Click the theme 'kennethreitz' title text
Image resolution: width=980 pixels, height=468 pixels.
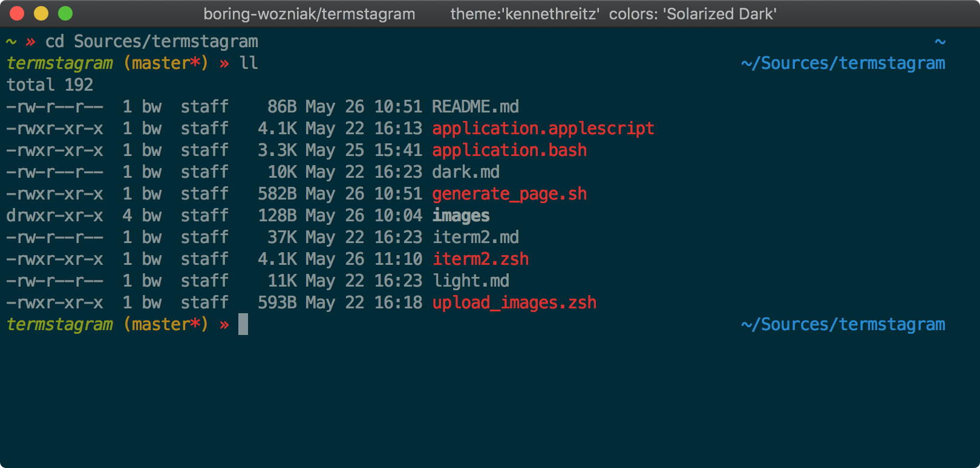(524, 14)
